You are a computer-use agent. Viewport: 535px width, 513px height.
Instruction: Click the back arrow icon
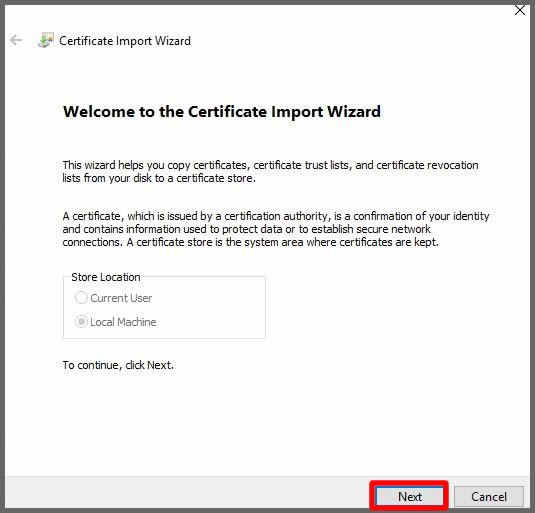point(16,40)
